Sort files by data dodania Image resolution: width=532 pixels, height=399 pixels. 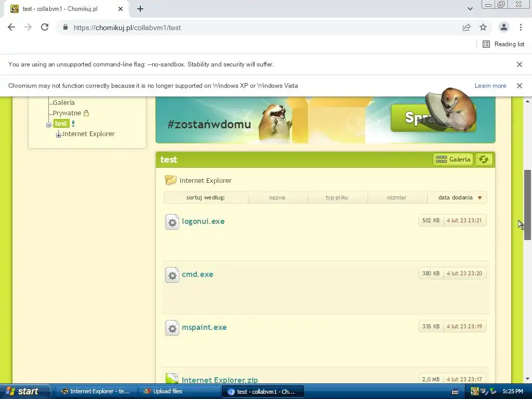pyautogui.click(x=455, y=197)
